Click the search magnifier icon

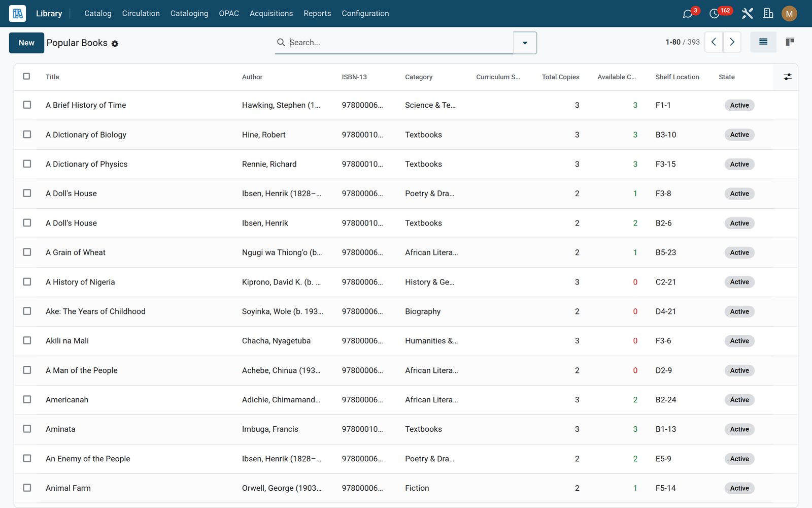pyautogui.click(x=281, y=42)
